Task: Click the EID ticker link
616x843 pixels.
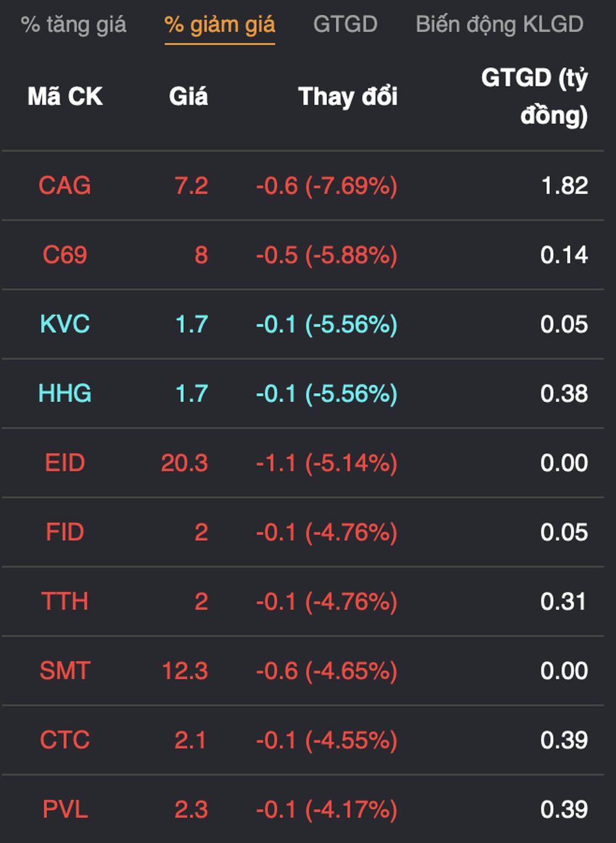Action: (65, 463)
